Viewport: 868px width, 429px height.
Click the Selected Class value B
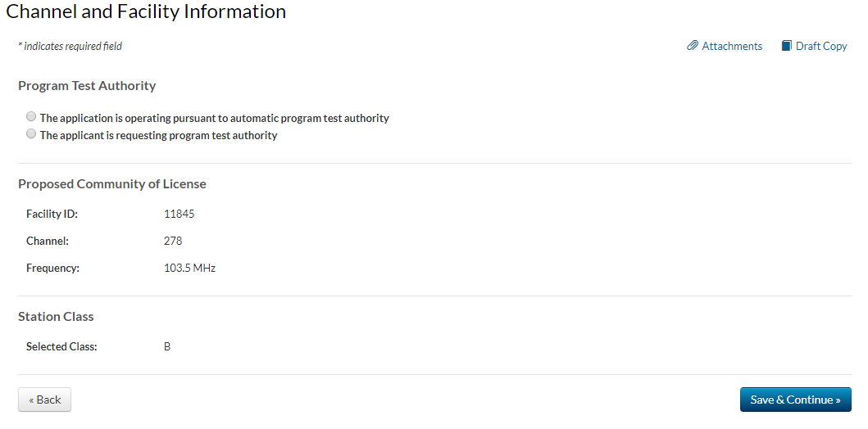click(x=167, y=346)
